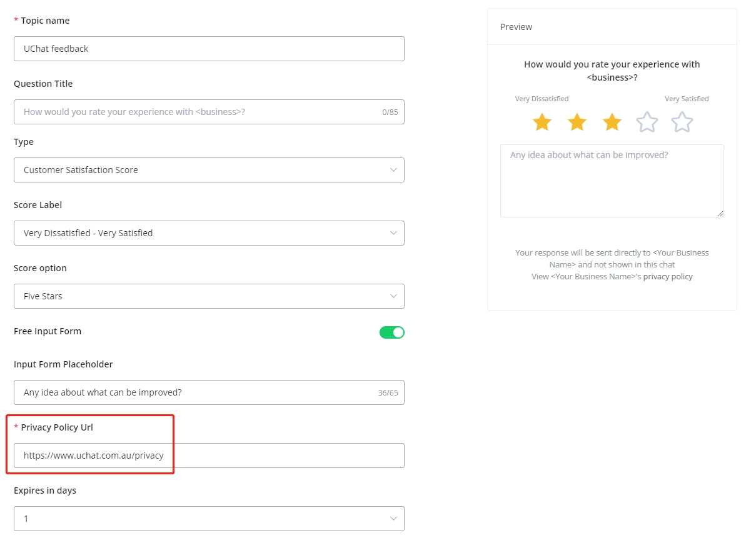This screenshot has height=543, width=756.
Task: Open the Customer Satisfaction Score dropdown
Action: tap(200, 170)
